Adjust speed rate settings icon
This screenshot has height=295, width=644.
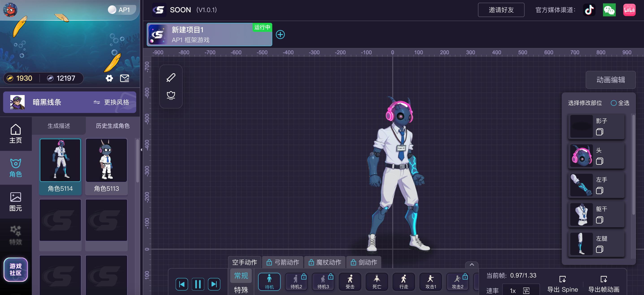pos(526,291)
